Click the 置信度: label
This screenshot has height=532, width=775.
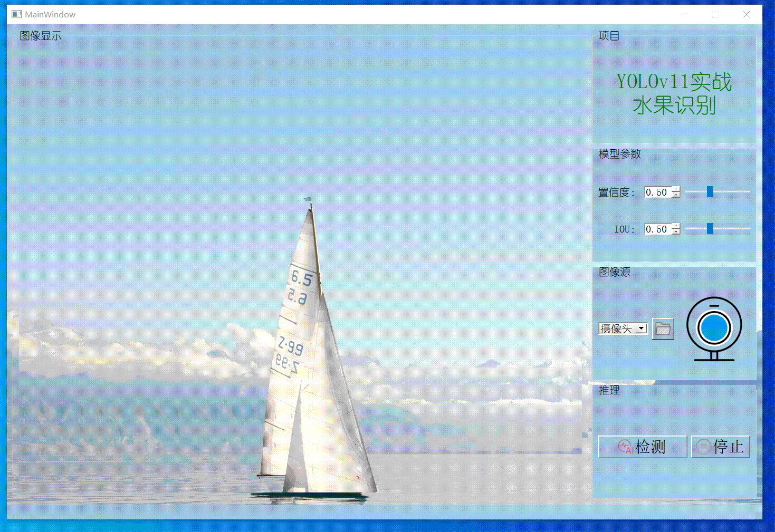617,192
